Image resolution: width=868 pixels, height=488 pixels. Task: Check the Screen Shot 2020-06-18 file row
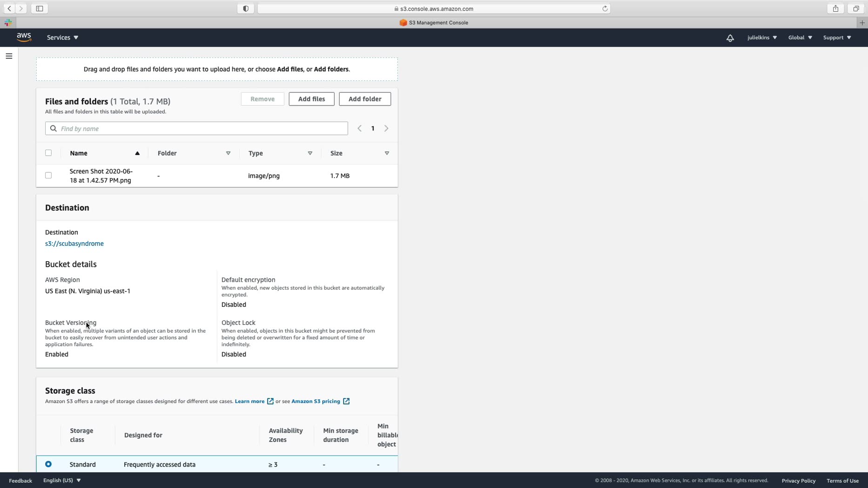click(48, 175)
